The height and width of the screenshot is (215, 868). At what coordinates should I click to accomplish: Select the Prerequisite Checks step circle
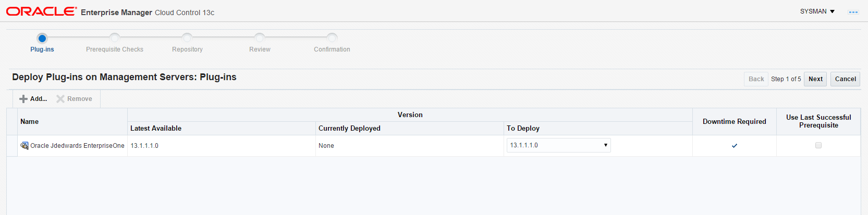pyautogui.click(x=115, y=38)
